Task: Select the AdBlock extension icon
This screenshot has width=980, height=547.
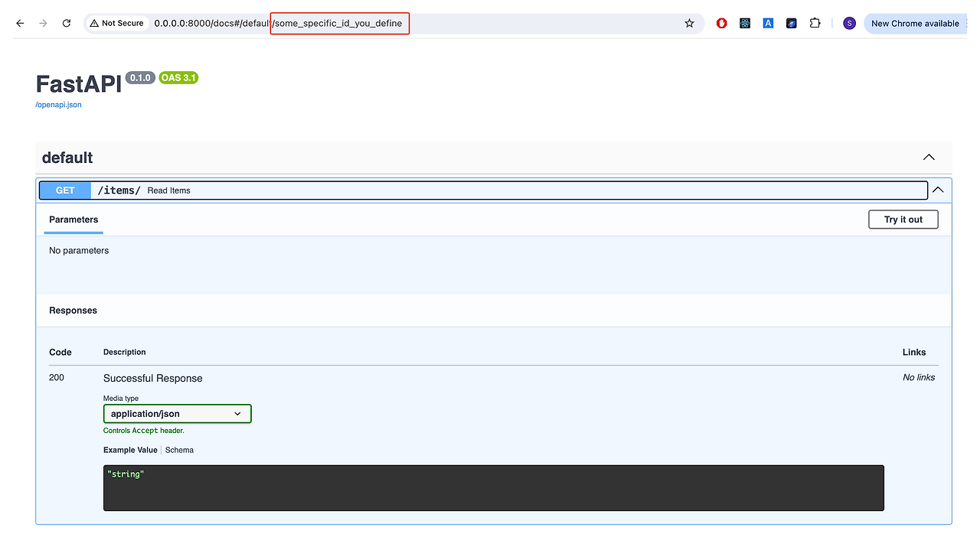Action: (x=721, y=23)
